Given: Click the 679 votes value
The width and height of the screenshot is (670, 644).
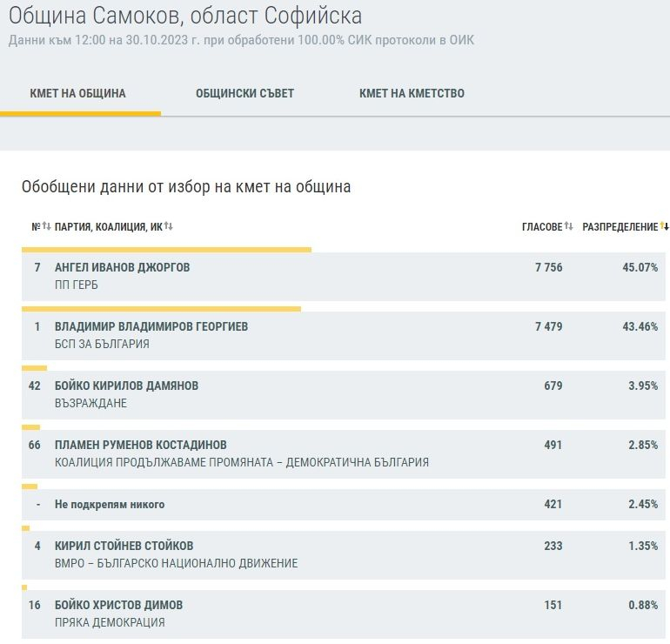Looking at the screenshot, I should coord(553,386).
